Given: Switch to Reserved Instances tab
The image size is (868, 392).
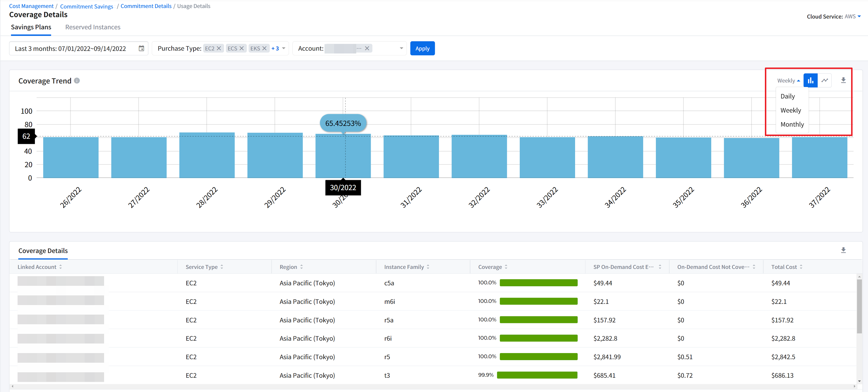Looking at the screenshot, I should [x=93, y=27].
